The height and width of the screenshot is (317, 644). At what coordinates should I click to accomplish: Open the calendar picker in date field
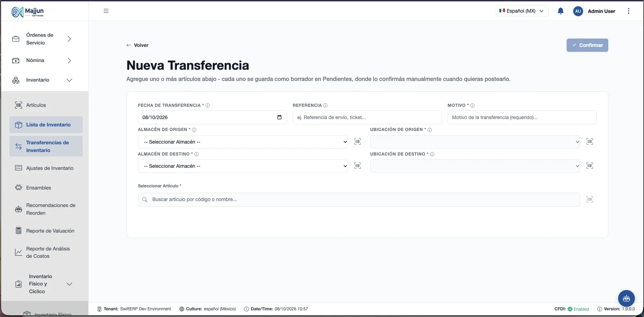(x=279, y=117)
